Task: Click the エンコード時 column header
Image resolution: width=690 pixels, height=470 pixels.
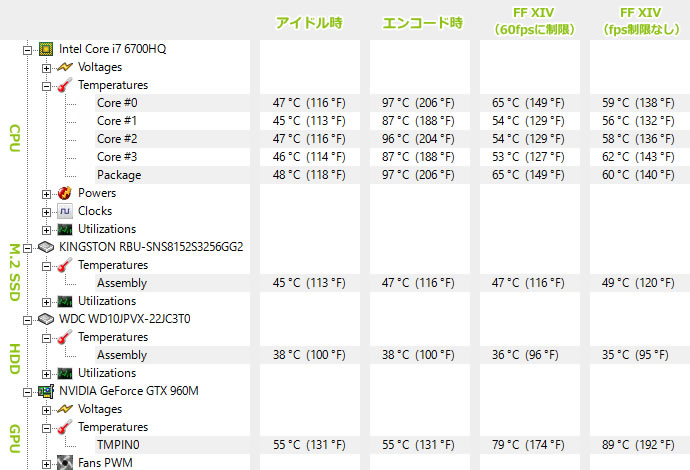Action: (x=422, y=23)
